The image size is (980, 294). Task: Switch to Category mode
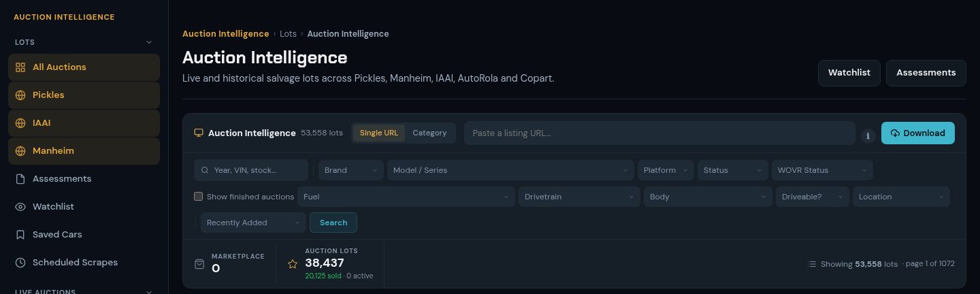429,133
